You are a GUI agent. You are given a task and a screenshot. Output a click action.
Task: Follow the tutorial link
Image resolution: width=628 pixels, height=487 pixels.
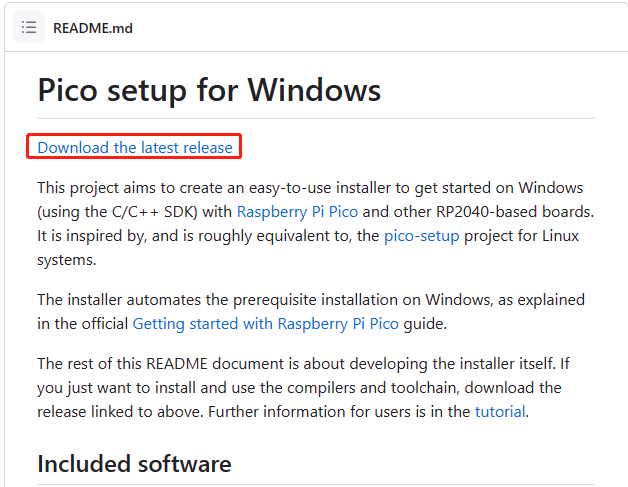[500, 411]
